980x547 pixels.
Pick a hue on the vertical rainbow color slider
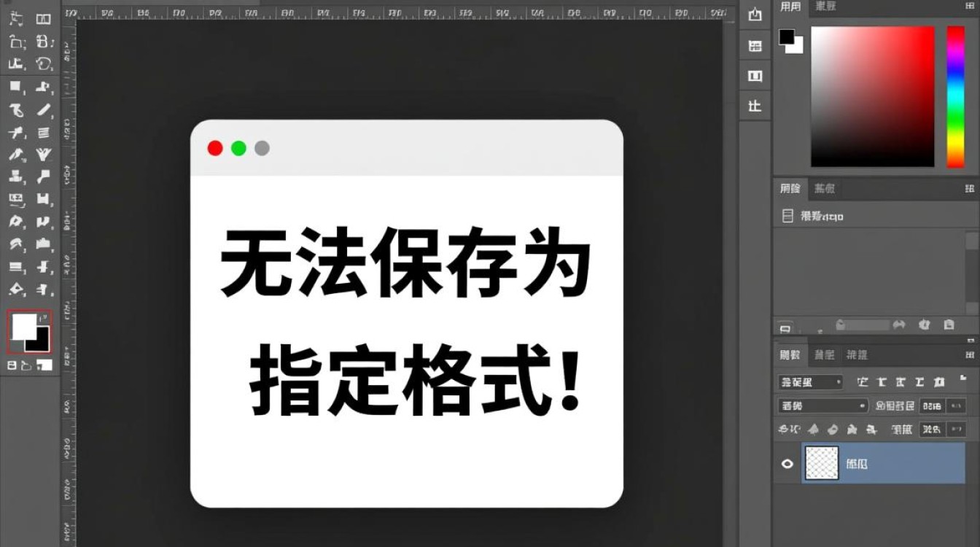click(x=955, y=95)
